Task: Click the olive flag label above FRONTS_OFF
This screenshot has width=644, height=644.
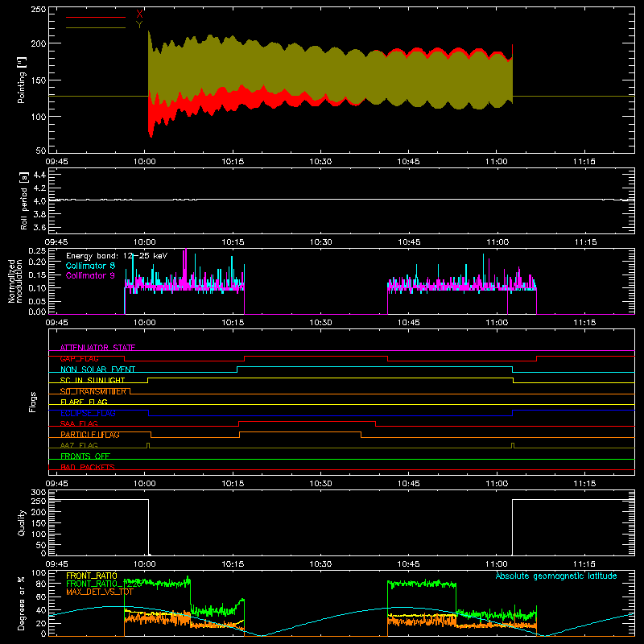Action: coord(79,445)
